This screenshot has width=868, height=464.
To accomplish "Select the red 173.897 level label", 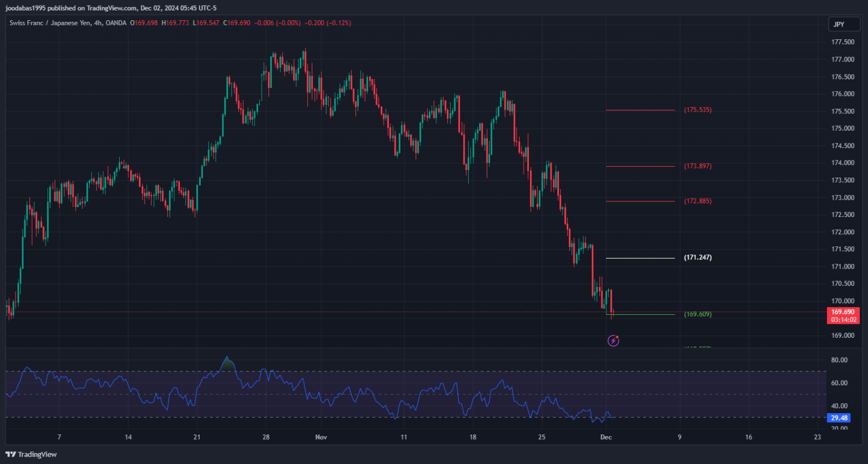I will point(698,166).
